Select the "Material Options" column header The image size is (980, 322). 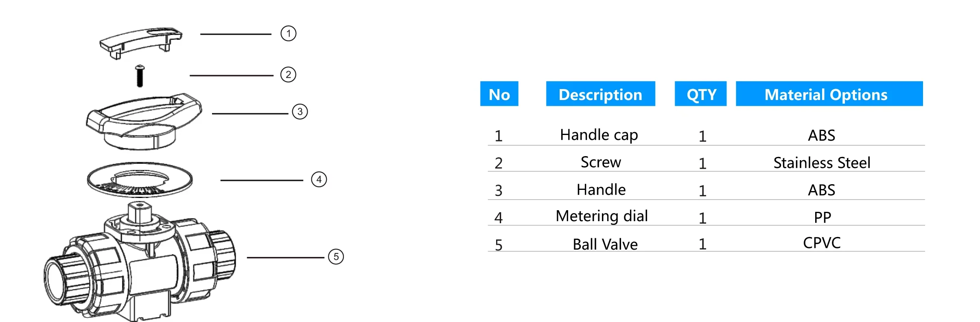point(829,94)
